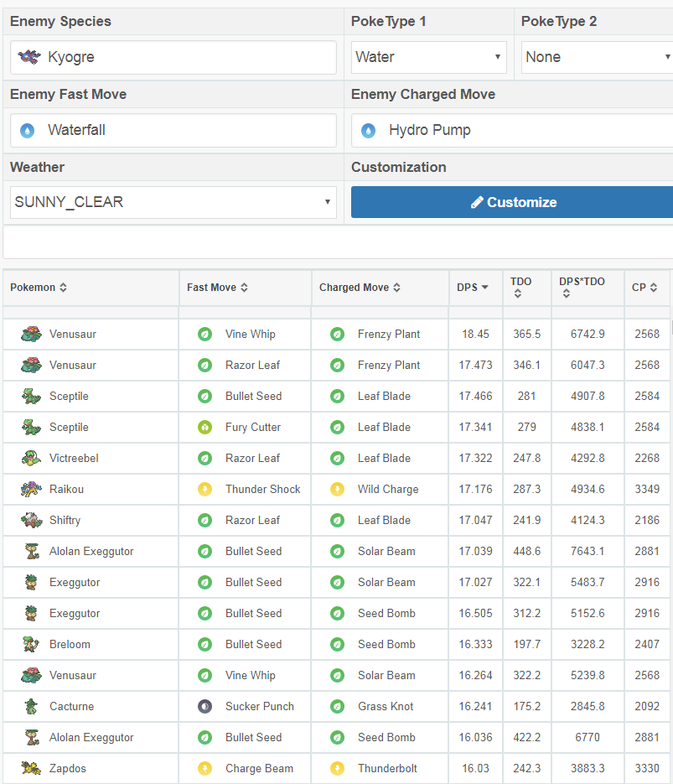Click the grass icon beside Breloom's Seed Bomb
This screenshot has height=784, width=673.
point(337,645)
